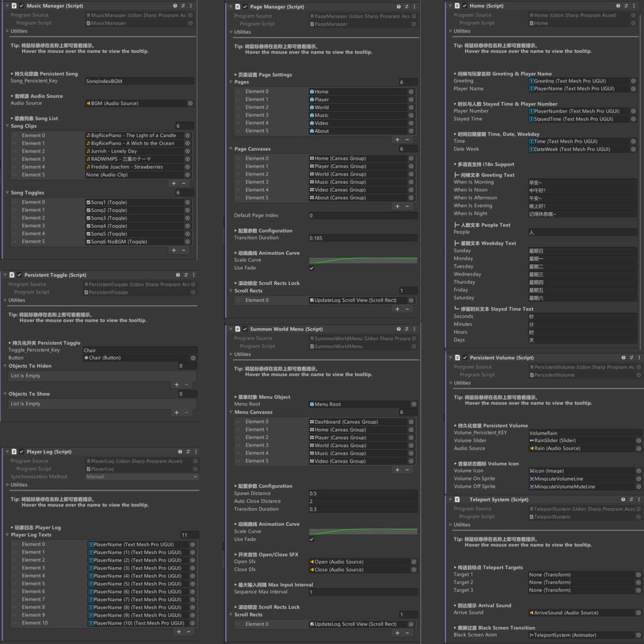Collapse the Song Toggles list
644x644 pixels.
point(8,192)
